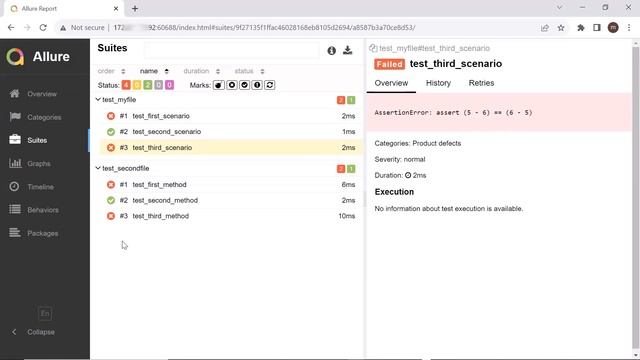Image resolution: width=640 pixels, height=360 pixels.
Task: Toggle the unknown status filter (purple)
Action: click(x=169, y=85)
